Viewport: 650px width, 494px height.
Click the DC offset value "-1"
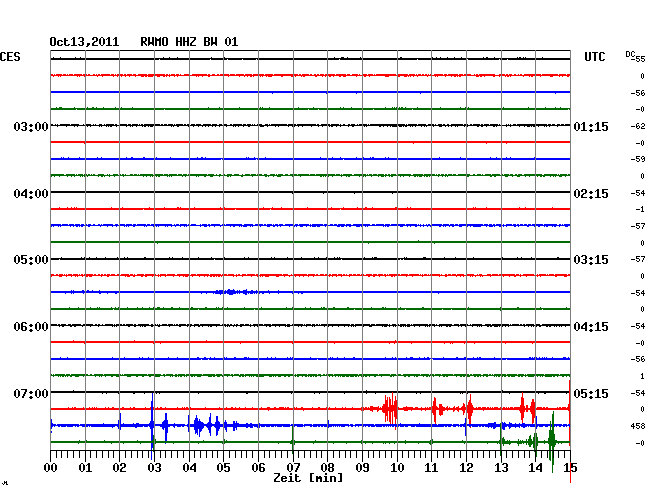pyautogui.click(x=640, y=210)
